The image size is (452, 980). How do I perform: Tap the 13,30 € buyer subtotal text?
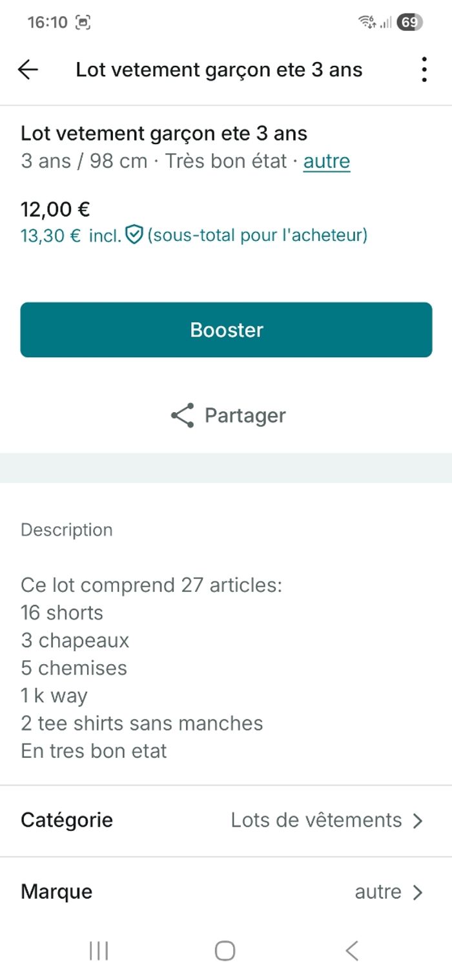tap(51, 236)
